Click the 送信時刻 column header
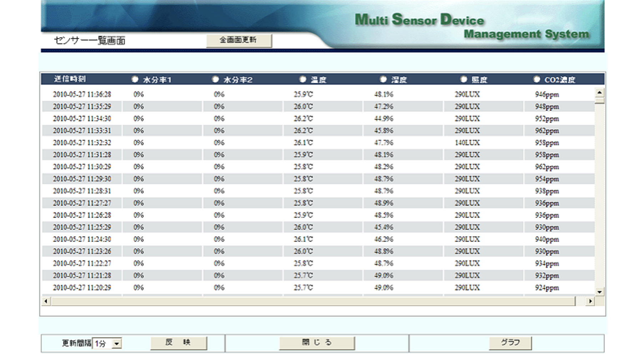Viewport: 644px width, 356px height. tap(70, 79)
